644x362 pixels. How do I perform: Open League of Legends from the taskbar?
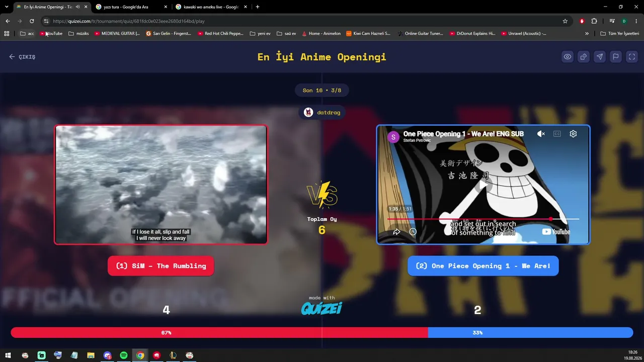click(x=173, y=355)
